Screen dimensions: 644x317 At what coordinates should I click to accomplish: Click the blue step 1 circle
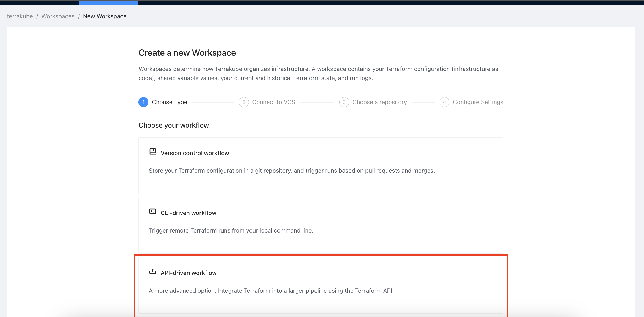click(143, 102)
